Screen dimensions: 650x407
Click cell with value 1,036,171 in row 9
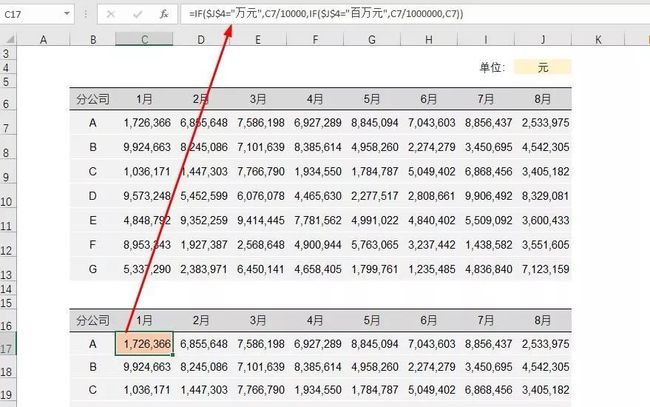(147, 172)
